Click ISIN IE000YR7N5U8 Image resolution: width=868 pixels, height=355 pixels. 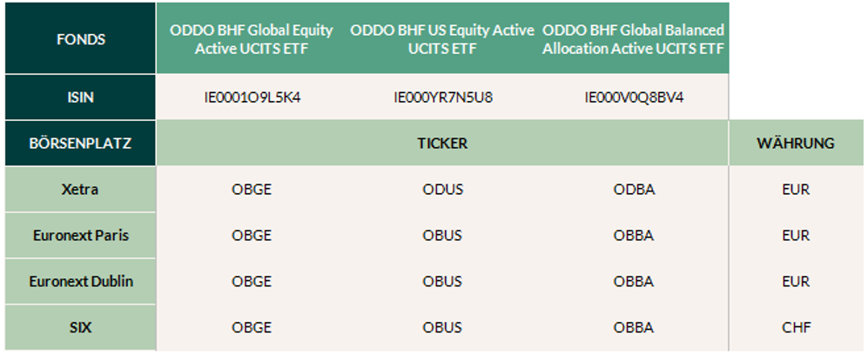(442, 97)
